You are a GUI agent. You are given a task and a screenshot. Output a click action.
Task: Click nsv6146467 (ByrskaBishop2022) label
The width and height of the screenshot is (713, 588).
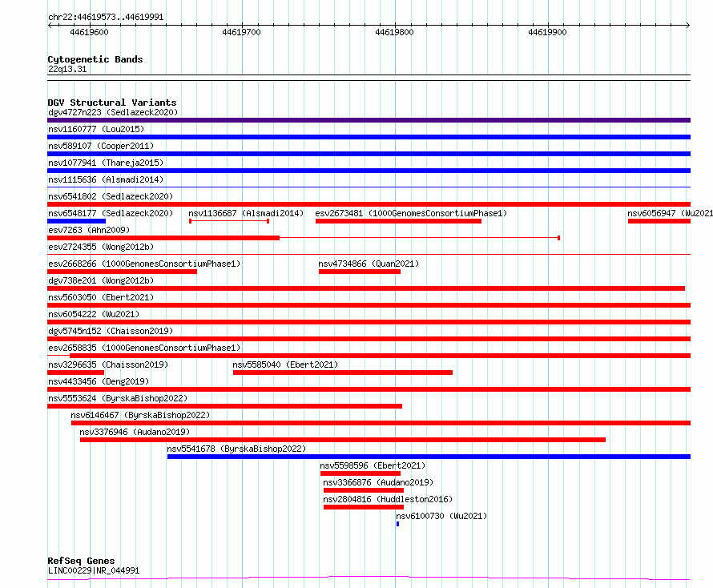(x=140, y=415)
